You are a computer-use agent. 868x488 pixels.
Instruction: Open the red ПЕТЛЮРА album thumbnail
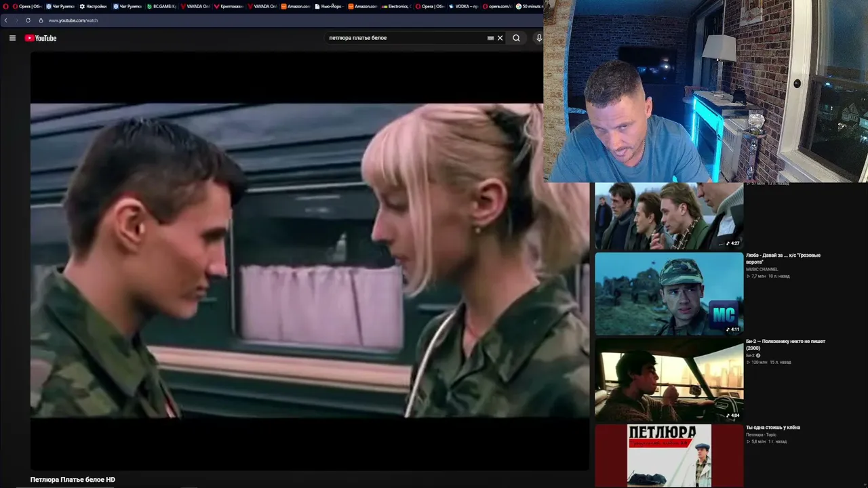tap(669, 456)
